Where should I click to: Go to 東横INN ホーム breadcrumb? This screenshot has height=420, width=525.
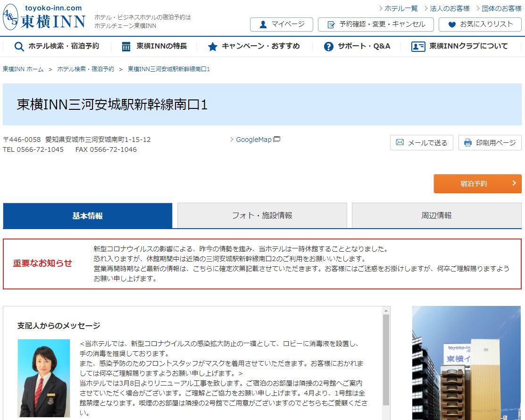[23, 69]
